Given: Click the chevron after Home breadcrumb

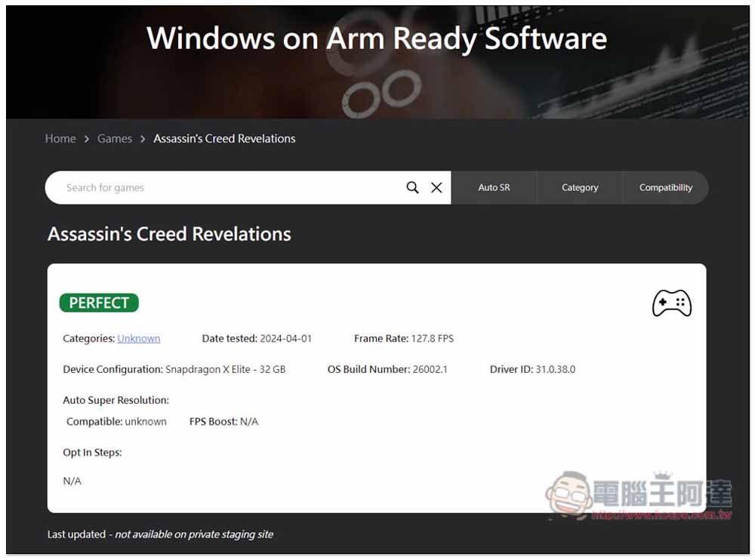Looking at the screenshot, I should coord(87,139).
